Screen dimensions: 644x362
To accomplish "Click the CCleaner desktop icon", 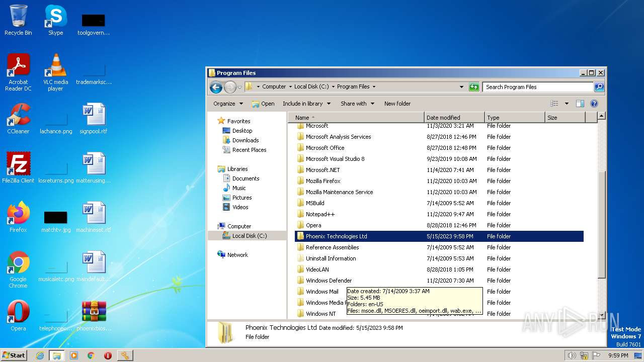I will pos(18,119).
